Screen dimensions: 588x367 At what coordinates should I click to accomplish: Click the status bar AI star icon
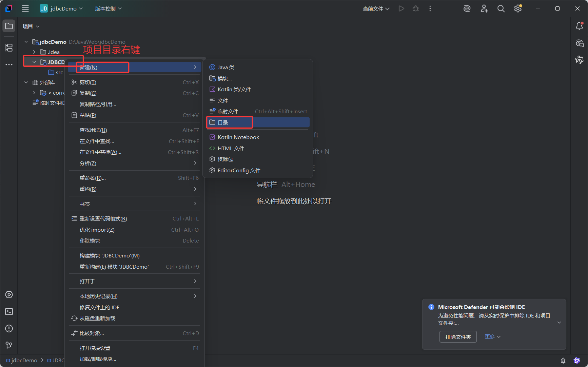(x=577, y=361)
